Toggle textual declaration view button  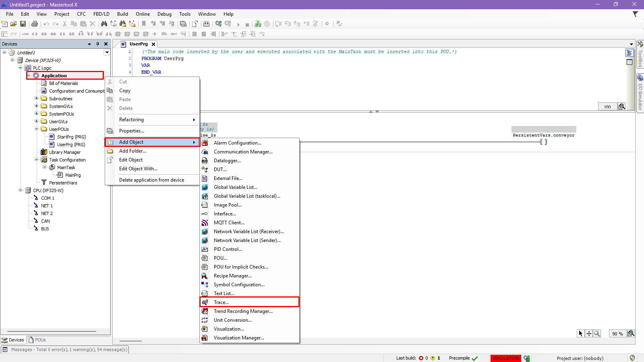click(x=630, y=53)
